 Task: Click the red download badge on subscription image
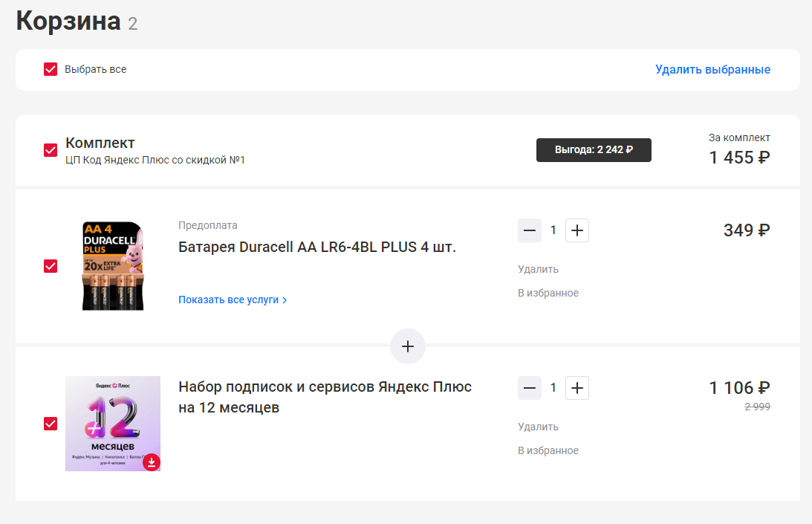(152, 462)
